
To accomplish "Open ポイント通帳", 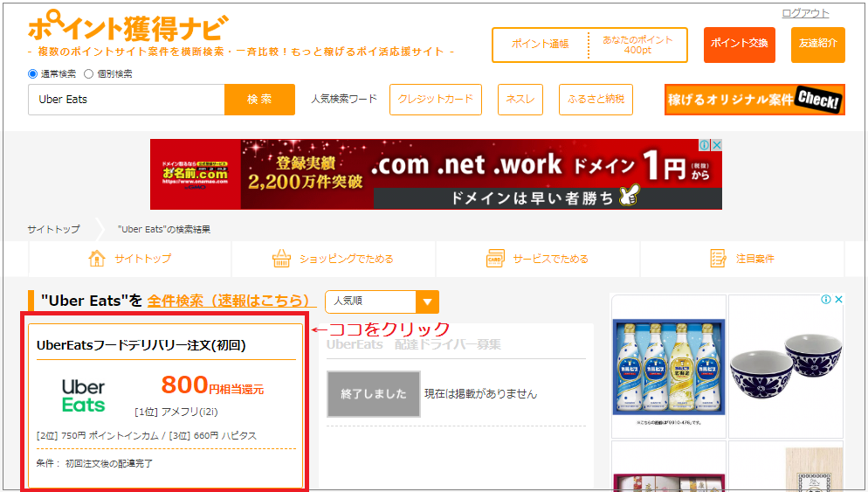I will tap(540, 45).
